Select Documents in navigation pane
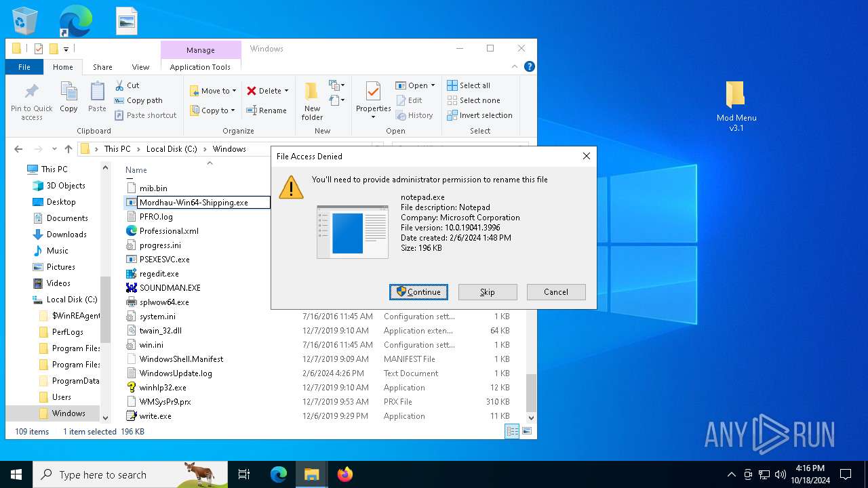Viewport: 868px width, 488px height. click(67, 218)
